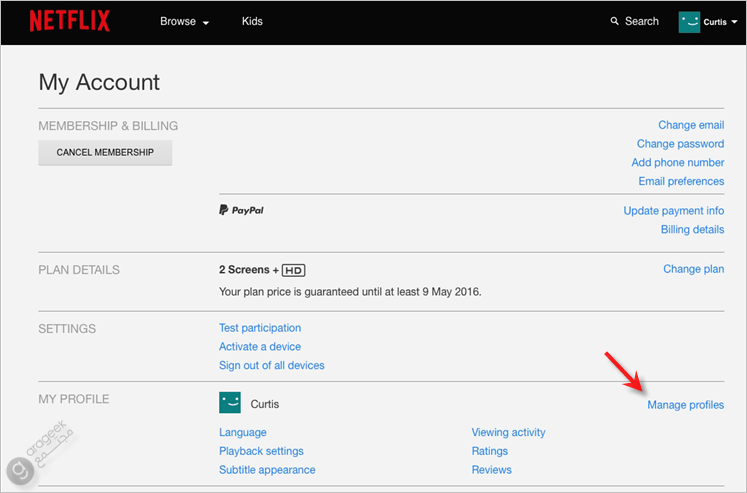Screen dimensions: 747x493
Task: Open the Reviews link
Action: click(x=492, y=470)
